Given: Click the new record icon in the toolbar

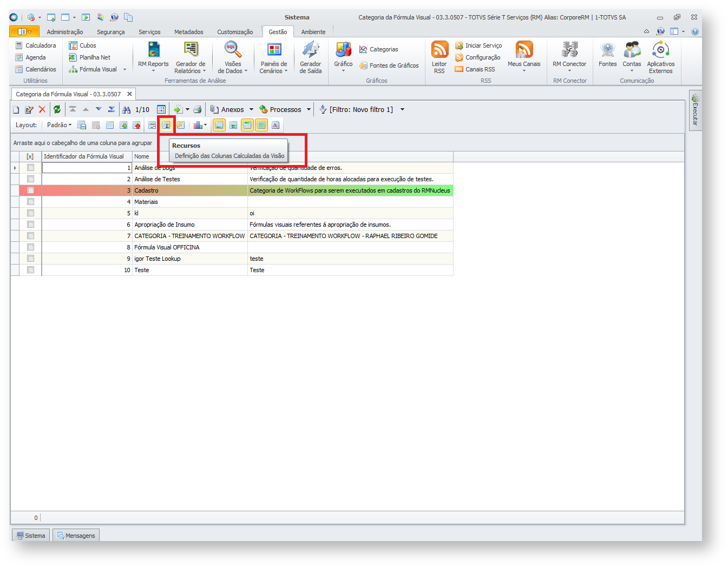Looking at the screenshot, I should (16, 110).
